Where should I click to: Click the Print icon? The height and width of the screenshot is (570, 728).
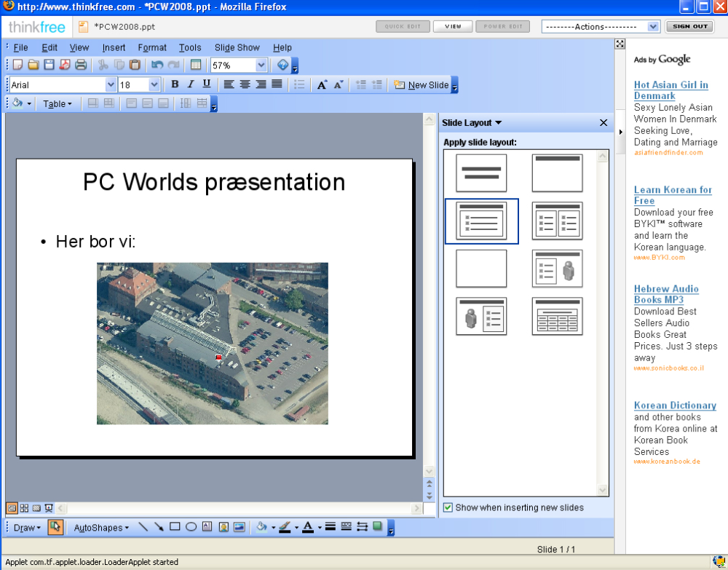[81, 66]
